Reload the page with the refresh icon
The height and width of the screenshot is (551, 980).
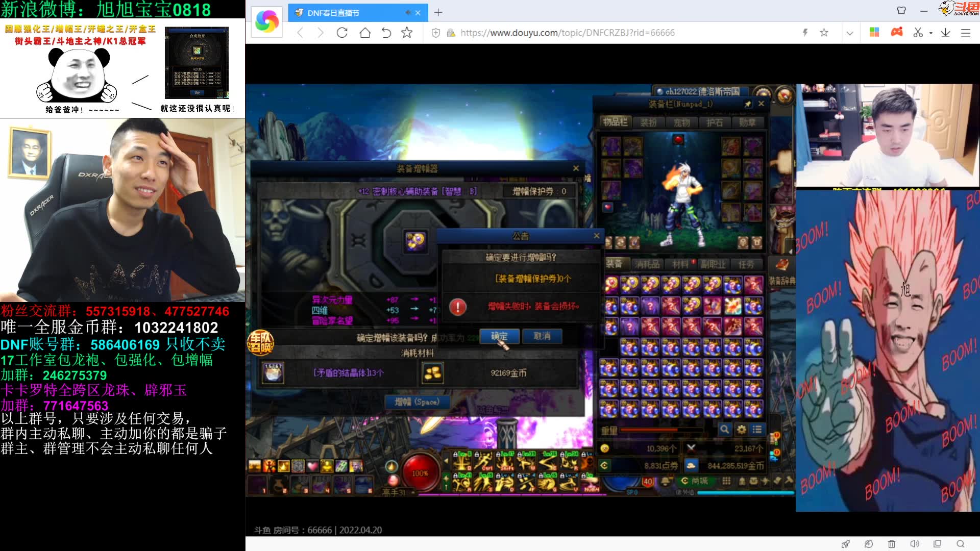coord(342,33)
